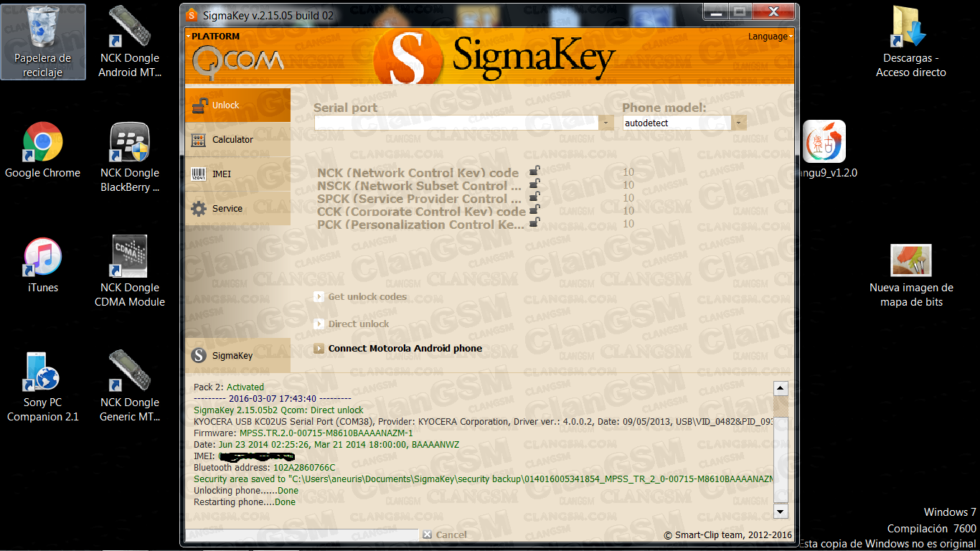Click the 'Unlocking phone......Done' log line
This screenshot has height=551, width=980.
(246, 491)
